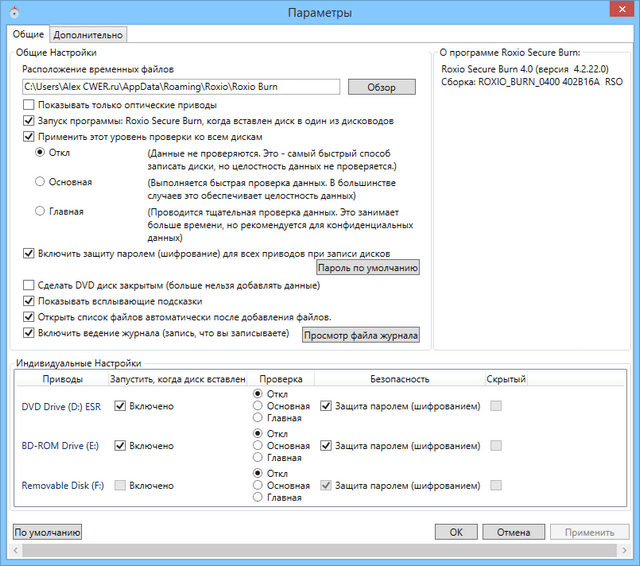Select Главная for Removable Disk (F:)
Image resolution: width=640 pixels, height=566 pixels.
point(258,497)
